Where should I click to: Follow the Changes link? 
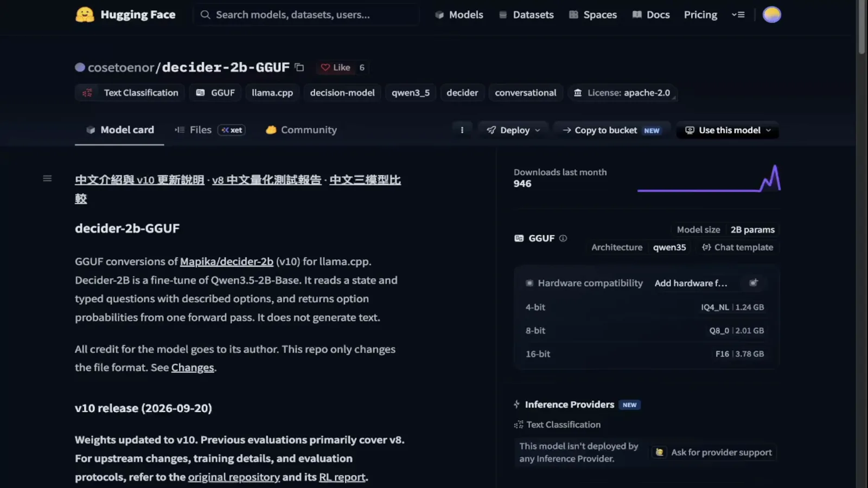coord(193,368)
